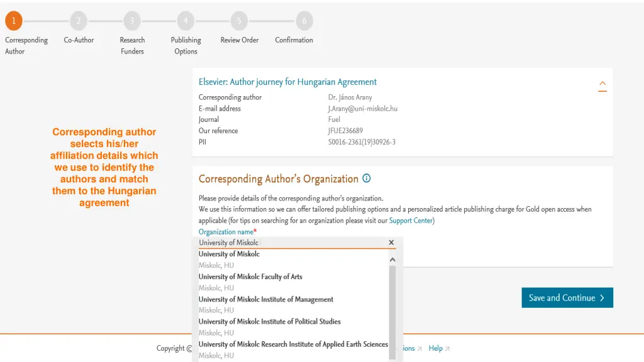Go to step 3 Research Funders circle

[x=132, y=21]
